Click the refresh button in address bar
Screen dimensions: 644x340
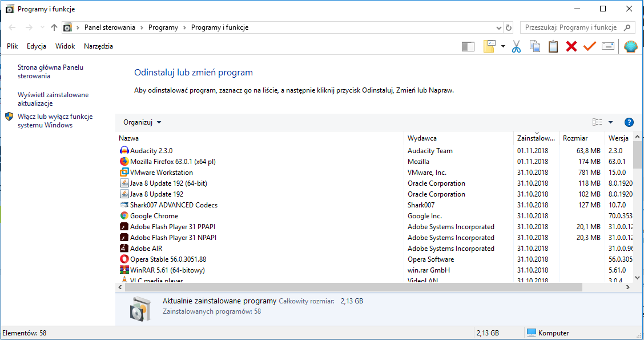tap(509, 27)
